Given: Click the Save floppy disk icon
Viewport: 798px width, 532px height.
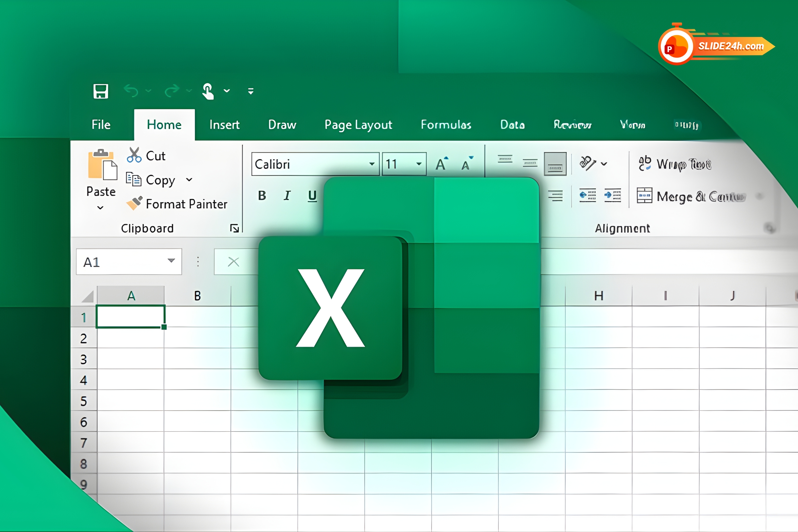Looking at the screenshot, I should (100, 91).
